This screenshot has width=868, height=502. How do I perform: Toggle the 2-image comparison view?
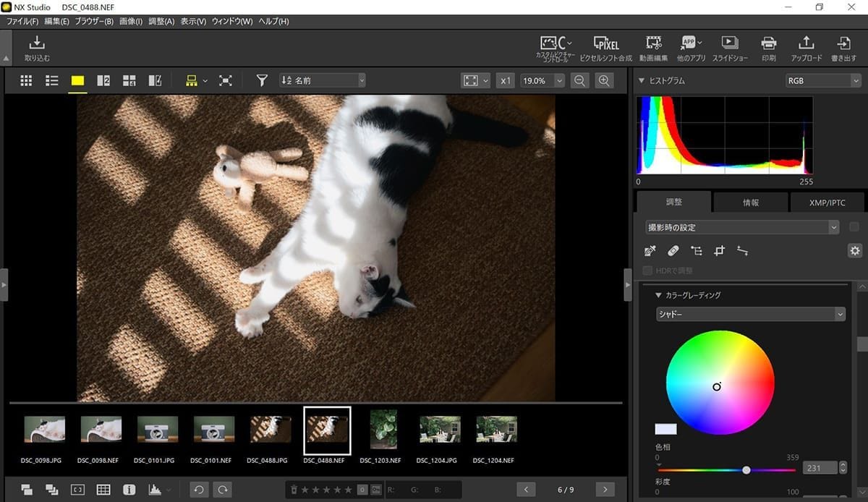coord(103,80)
